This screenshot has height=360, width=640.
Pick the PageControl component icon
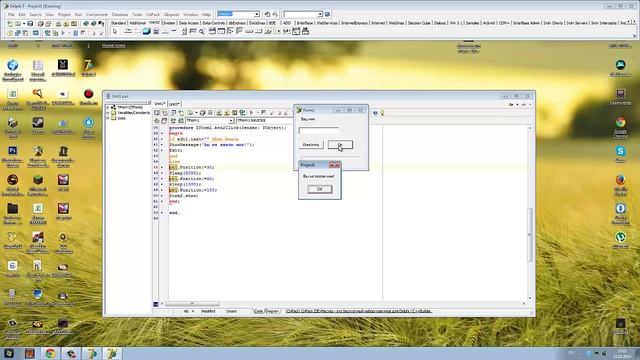[x=138, y=31]
